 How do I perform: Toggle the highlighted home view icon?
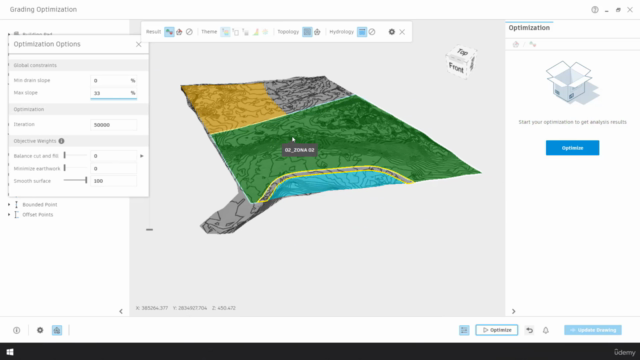(x=57, y=330)
